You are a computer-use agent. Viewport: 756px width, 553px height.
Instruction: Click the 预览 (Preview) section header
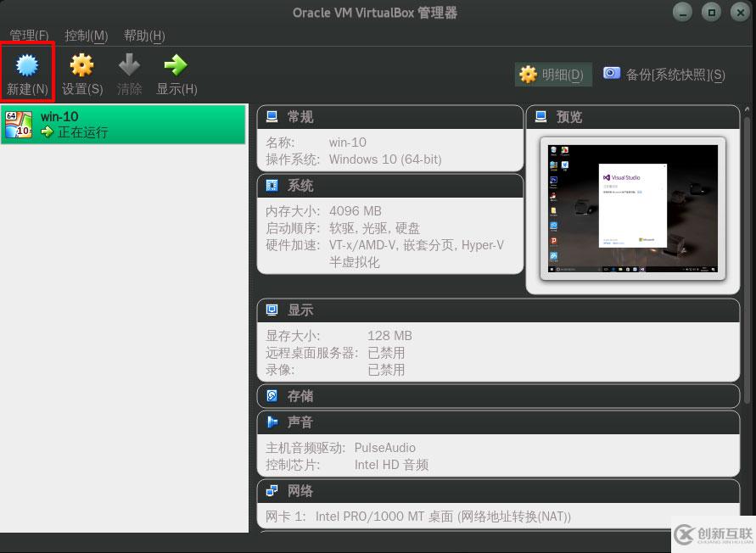[x=633, y=117]
